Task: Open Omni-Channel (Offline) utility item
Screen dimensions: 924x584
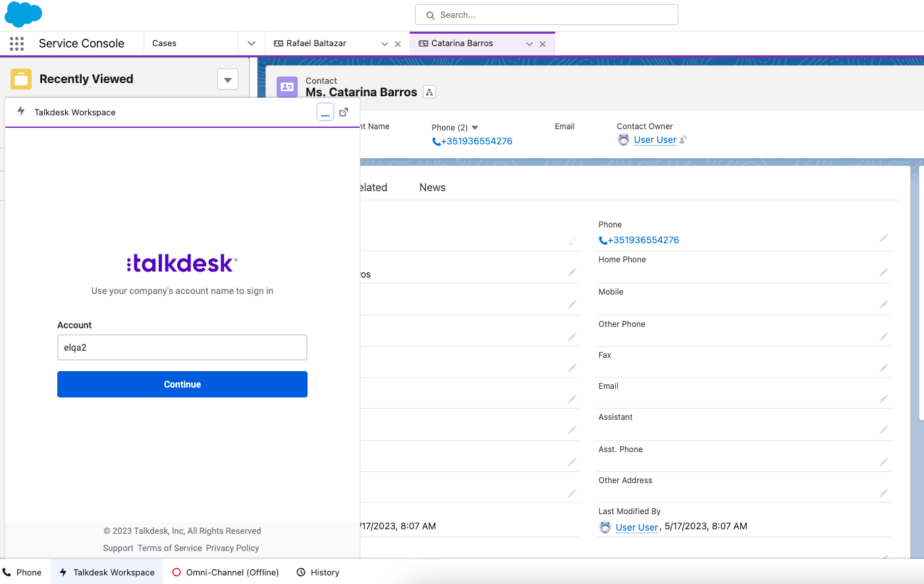Action: coord(226,572)
